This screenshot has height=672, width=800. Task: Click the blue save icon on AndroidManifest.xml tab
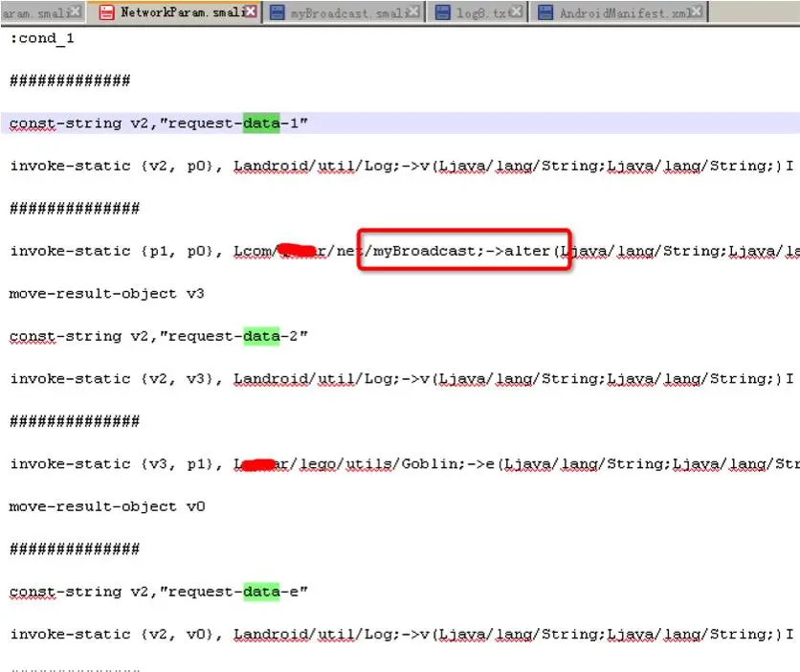click(x=545, y=12)
